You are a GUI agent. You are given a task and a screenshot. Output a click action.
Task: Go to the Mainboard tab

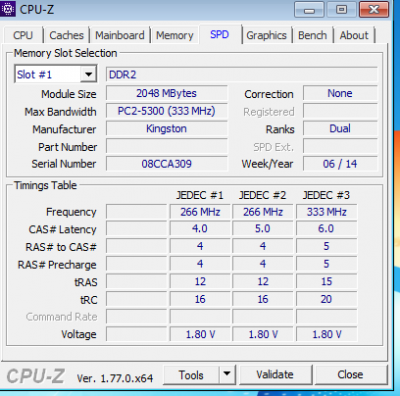120,35
